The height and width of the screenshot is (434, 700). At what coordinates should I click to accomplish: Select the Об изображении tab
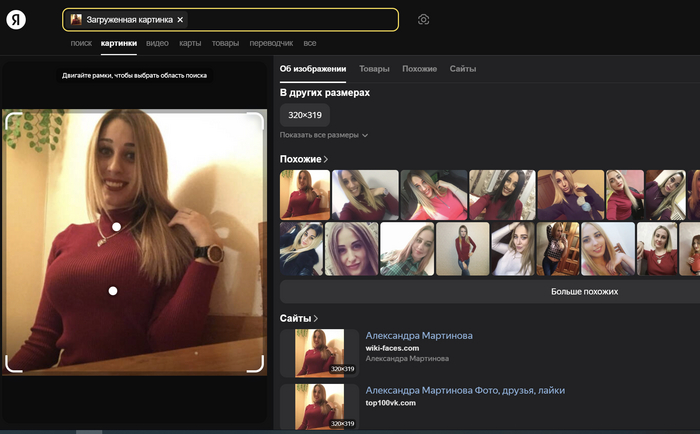pyautogui.click(x=312, y=69)
